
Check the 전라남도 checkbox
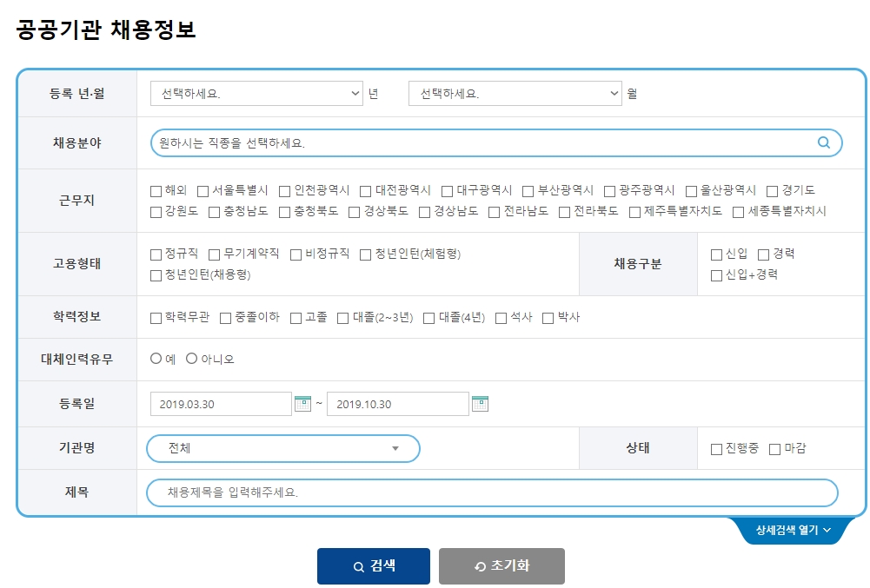pos(495,213)
